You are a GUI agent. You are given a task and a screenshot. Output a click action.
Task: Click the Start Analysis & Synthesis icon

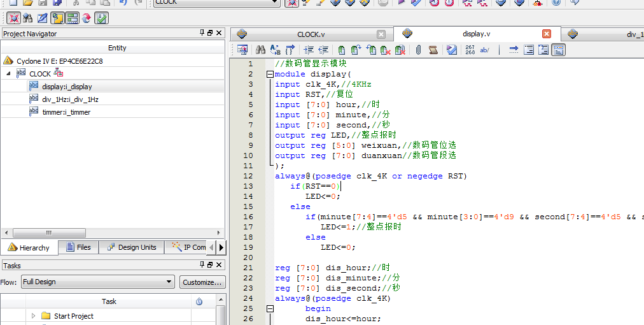(416, 3)
